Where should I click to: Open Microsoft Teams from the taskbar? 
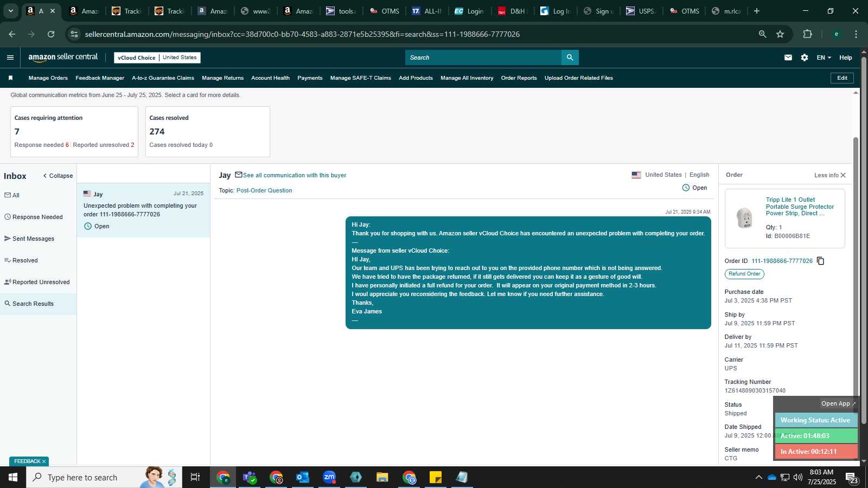click(250, 477)
